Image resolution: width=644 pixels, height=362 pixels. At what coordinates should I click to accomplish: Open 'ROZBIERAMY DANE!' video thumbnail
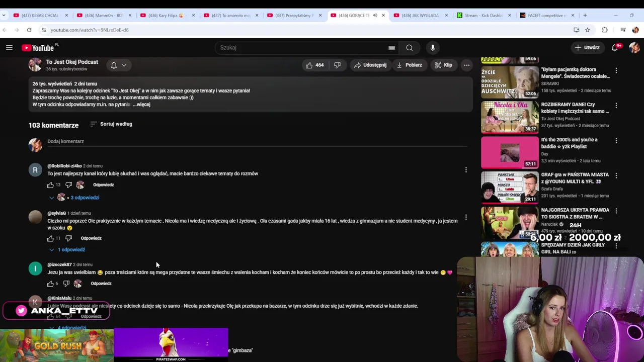(509, 117)
